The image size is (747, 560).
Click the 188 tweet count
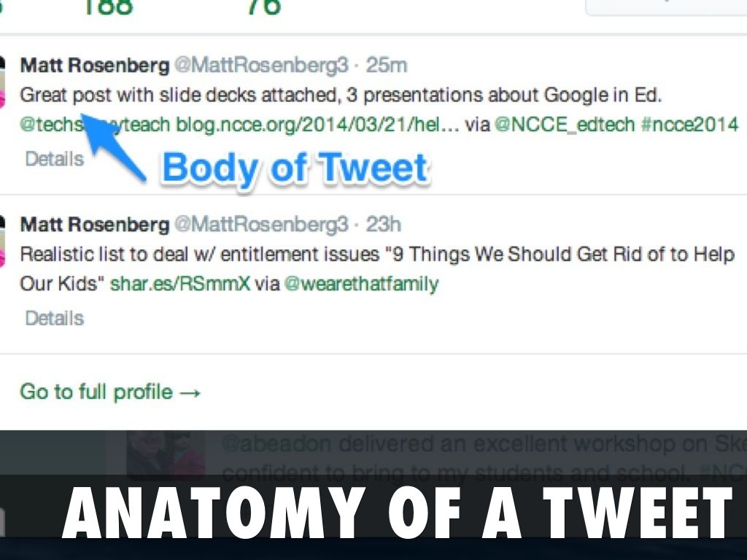(107, 7)
